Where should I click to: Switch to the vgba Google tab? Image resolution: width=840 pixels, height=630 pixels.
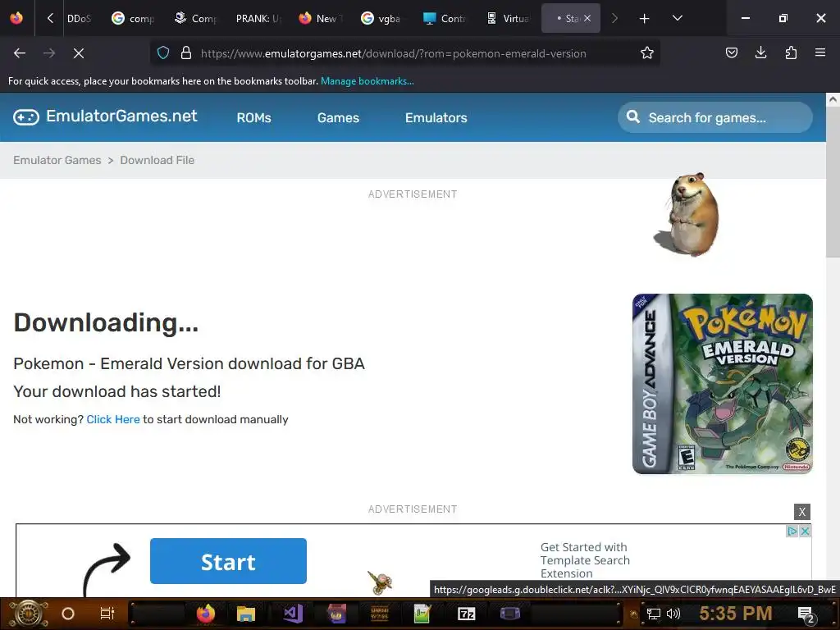381,18
